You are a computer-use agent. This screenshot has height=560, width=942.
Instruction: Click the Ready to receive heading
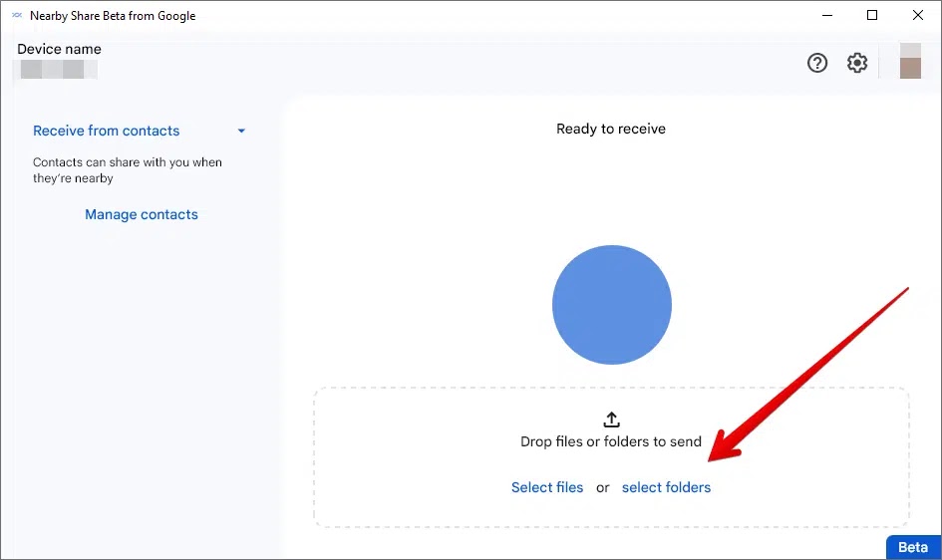(611, 130)
